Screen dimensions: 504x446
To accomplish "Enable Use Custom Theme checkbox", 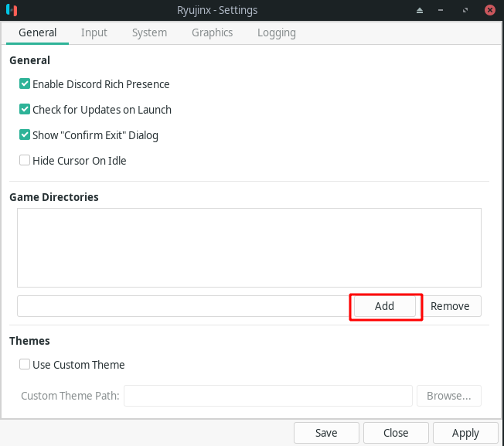I will (26, 365).
